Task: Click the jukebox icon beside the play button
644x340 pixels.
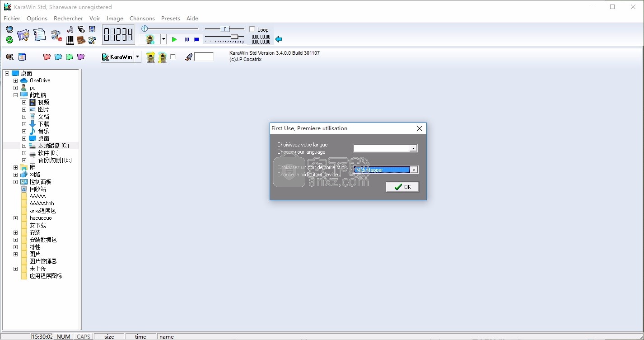Action: (150, 39)
